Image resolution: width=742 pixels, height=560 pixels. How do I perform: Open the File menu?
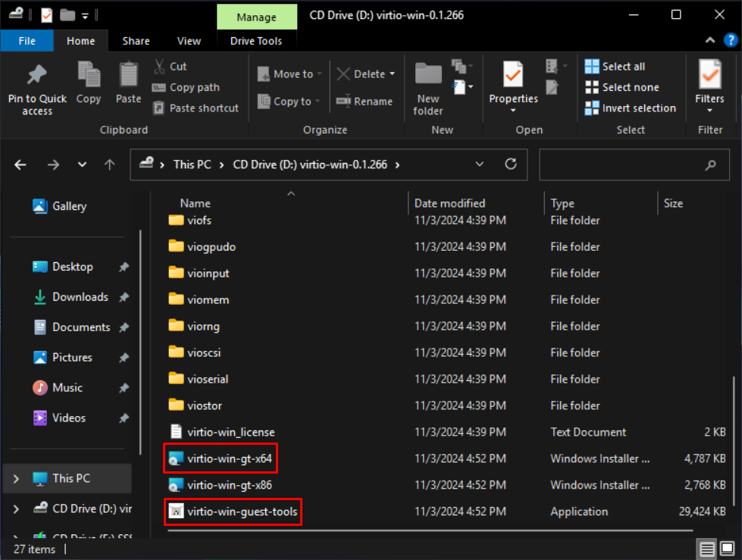27,41
